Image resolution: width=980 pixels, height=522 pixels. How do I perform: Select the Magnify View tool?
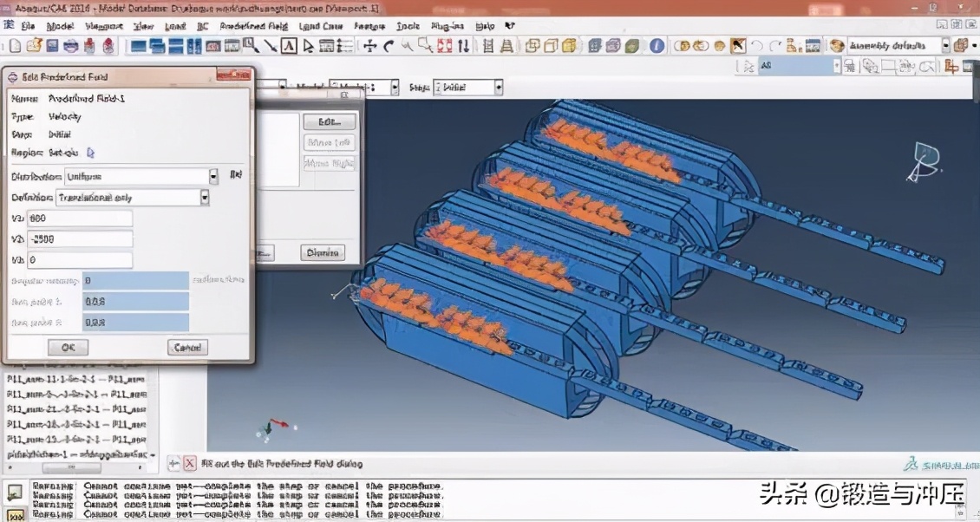pyautogui.click(x=407, y=46)
